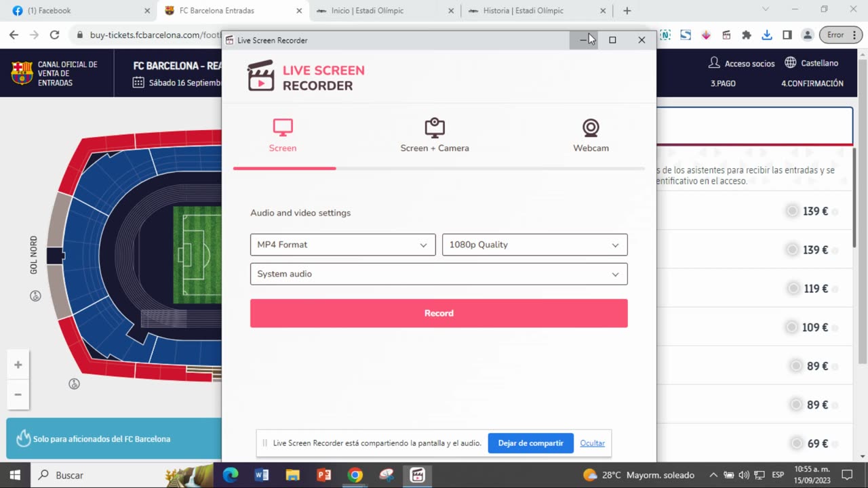Click the weather 28°C Mayorm. soleado widget
Viewport: 868px width, 488px height.
[x=639, y=475]
